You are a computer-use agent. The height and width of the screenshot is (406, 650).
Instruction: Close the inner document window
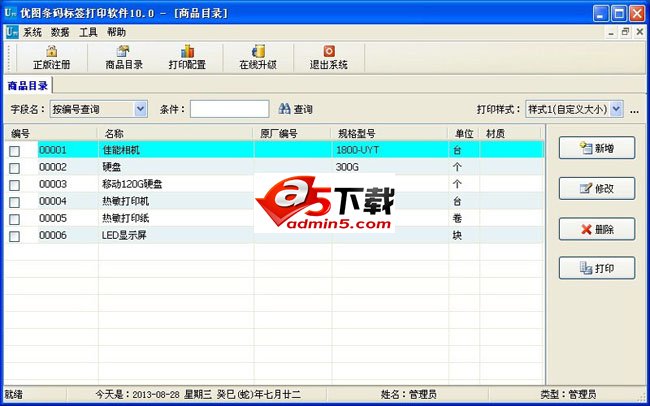639,32
